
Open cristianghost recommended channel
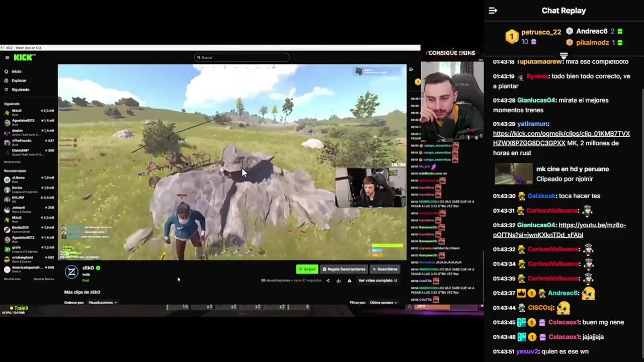[29, 258]
